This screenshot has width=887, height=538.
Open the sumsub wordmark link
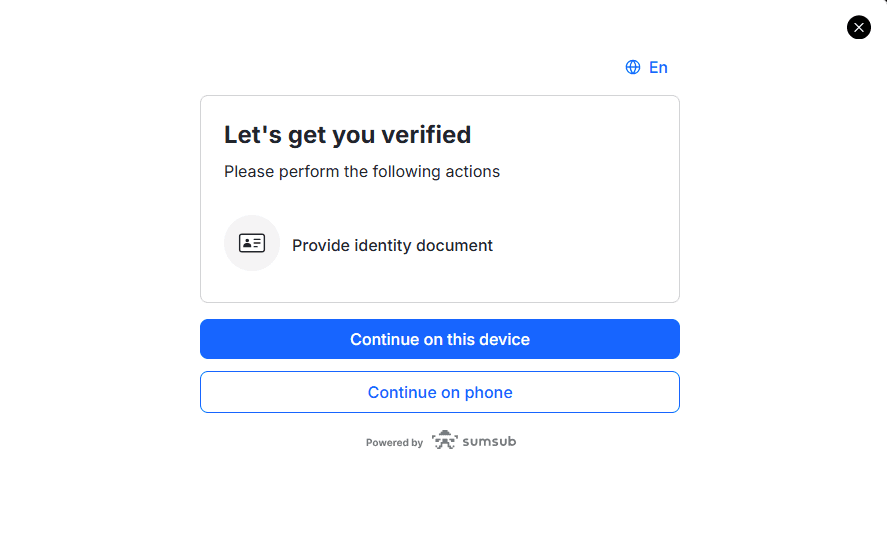(489, 441)
